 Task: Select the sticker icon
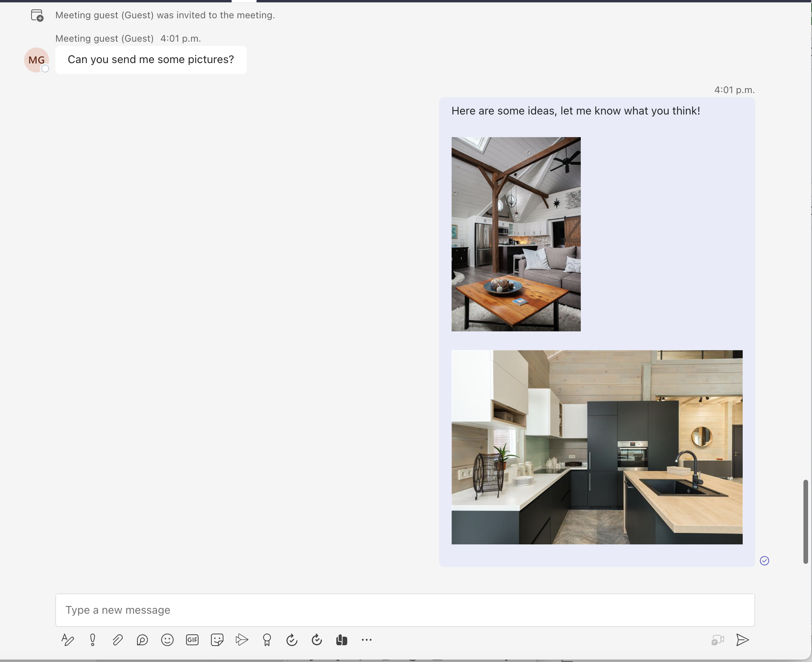(217, 639)
